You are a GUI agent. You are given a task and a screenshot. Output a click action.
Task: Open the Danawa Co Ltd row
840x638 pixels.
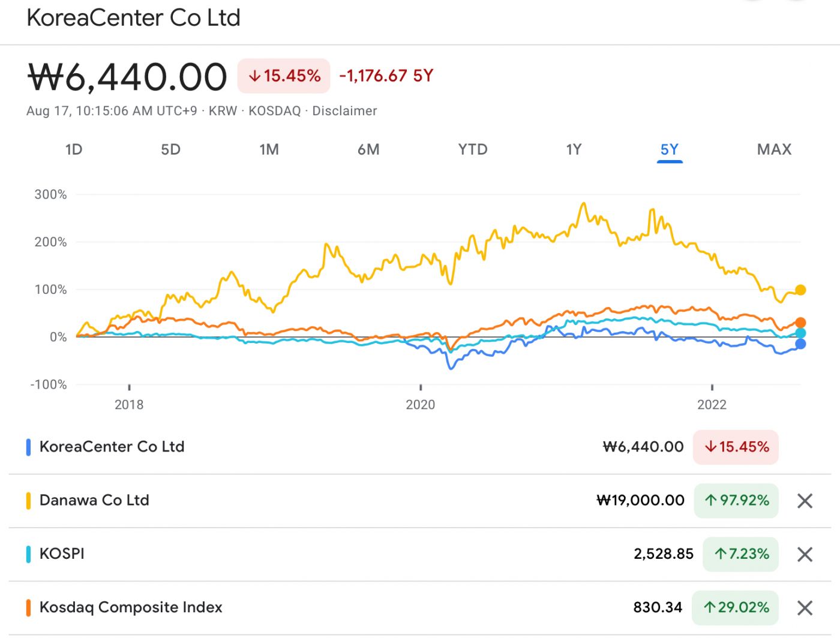point(94,500)
